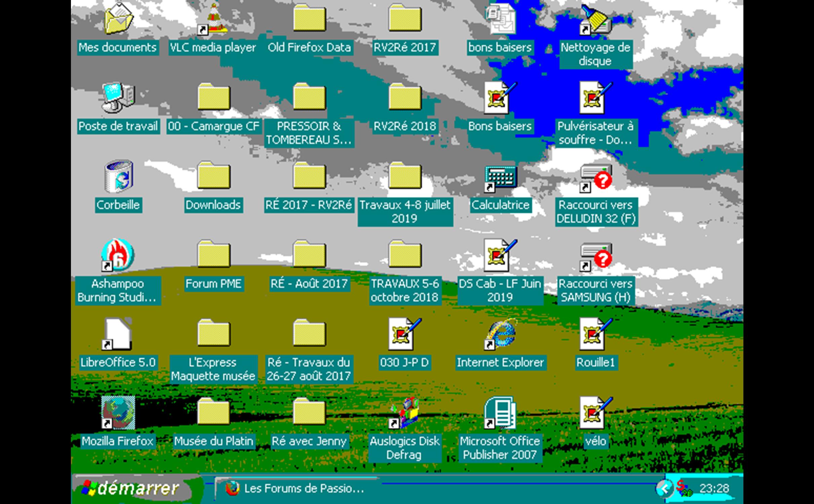
Task: Open the vélo image file
Action: pyautogui.click(x=595, y=412)
